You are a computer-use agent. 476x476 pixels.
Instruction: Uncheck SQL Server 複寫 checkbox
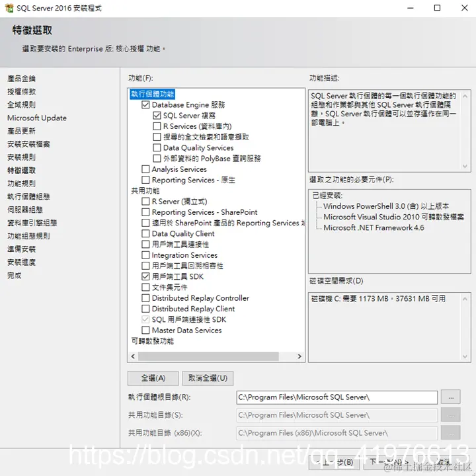click(x=157, y=115)
